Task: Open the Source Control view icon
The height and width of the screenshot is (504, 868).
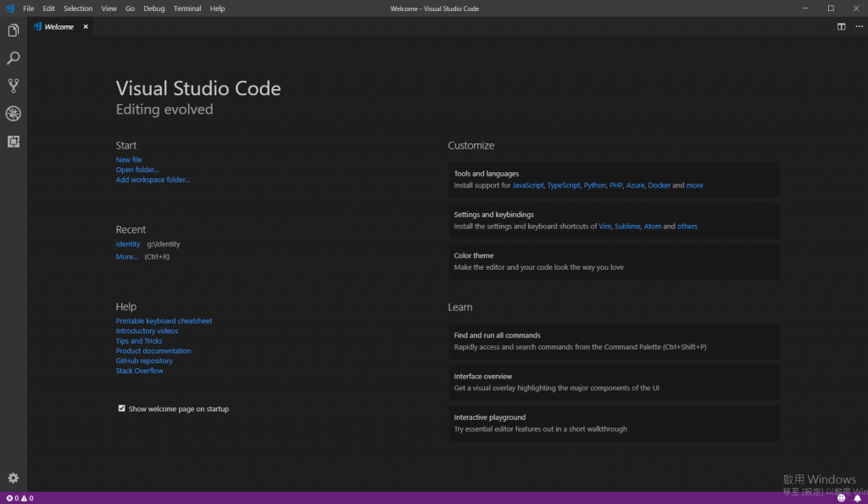Action: [14, 86]
